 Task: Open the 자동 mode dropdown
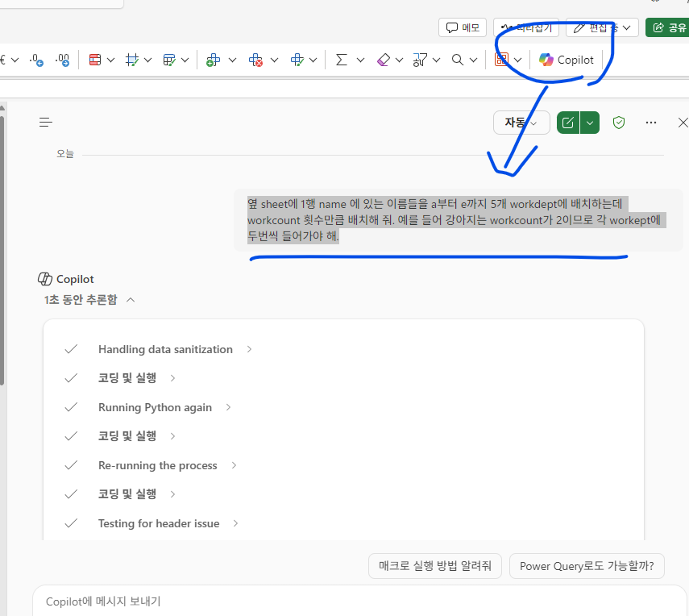tap(521, 123)
